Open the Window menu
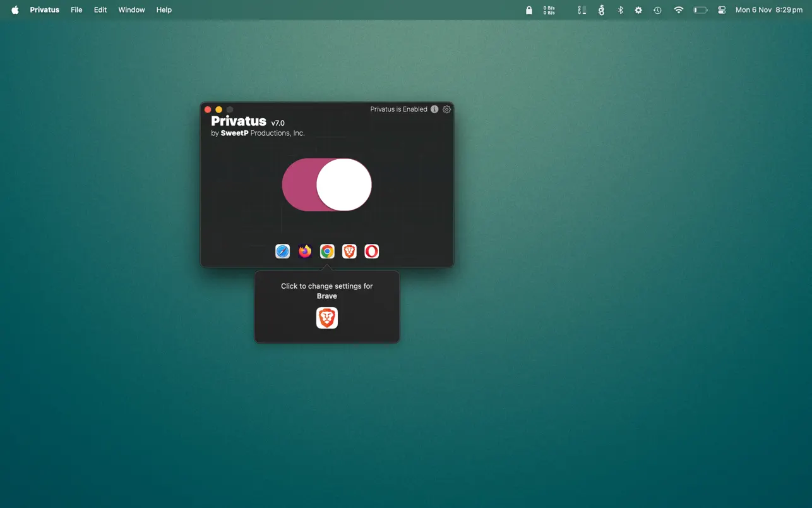Screen dimensions: 812x508 131,10
